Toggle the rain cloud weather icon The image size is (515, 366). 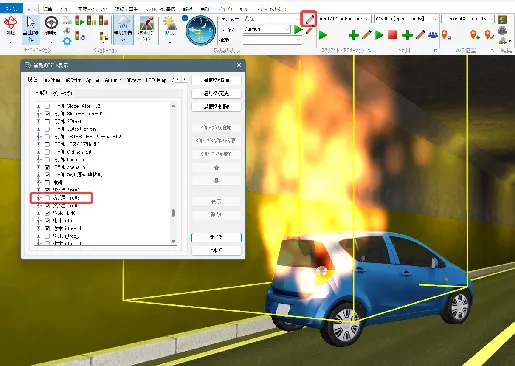[x=123, y=23]
